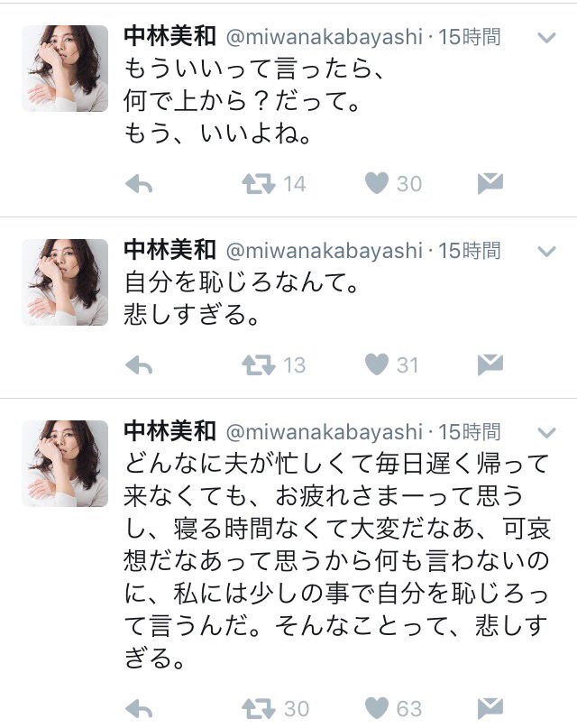
Task: Open 中林美和 profile from first tweet name
Action: pos(169,37)
